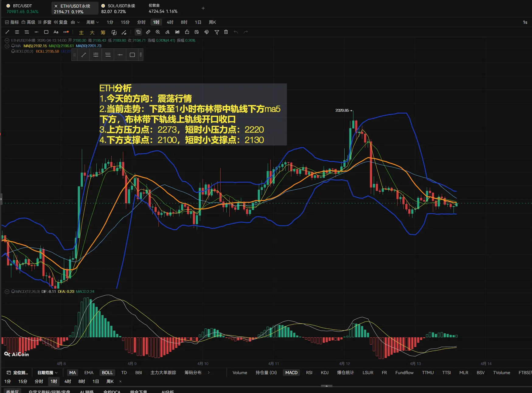Click the 主 yellow toolbar icon
Image resolution: width=532 pixels, height=393 pixels.
coord(81,32)
